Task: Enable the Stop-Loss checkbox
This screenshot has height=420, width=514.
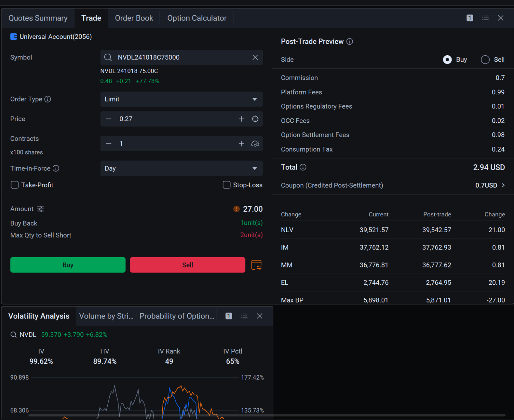Action: 226,185
